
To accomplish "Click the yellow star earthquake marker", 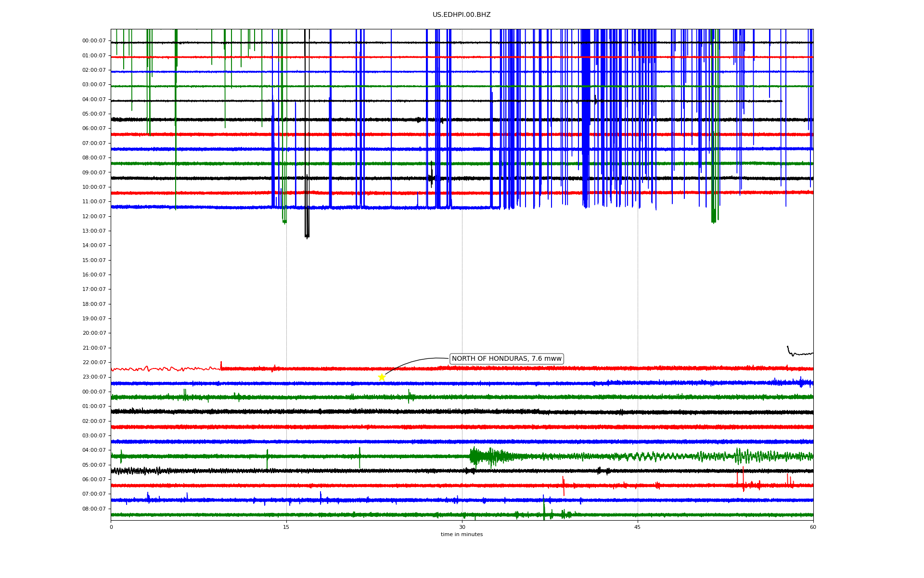I will [x=382, y=377].
